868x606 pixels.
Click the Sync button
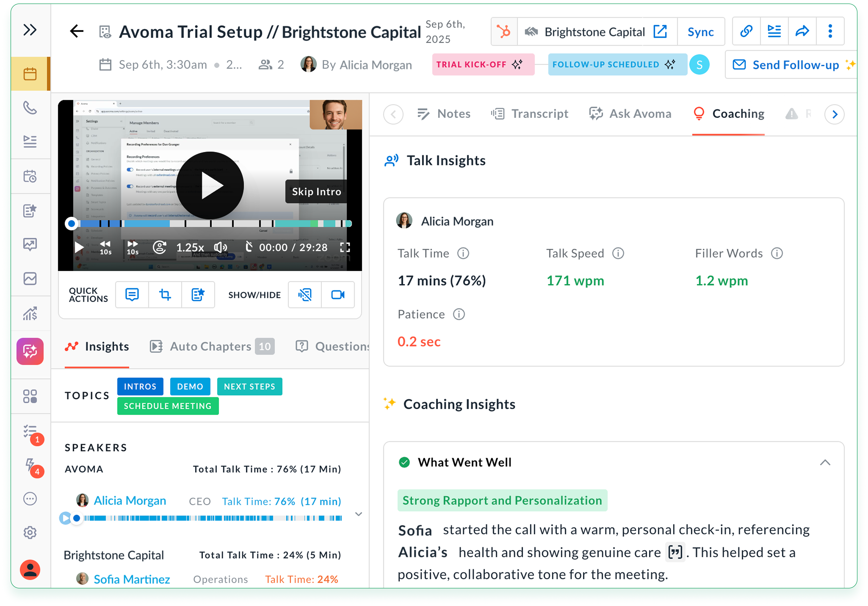(701, 32)
